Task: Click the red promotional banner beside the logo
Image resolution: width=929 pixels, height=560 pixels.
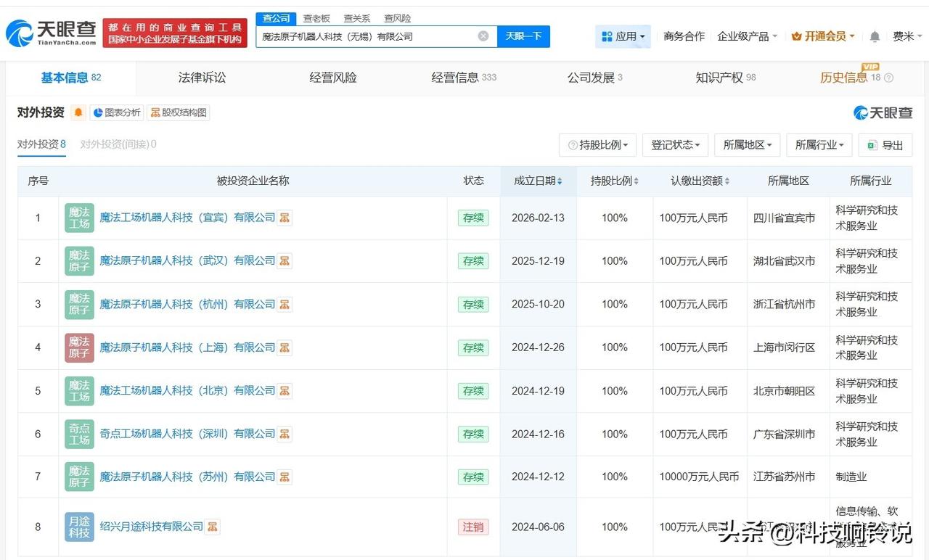Action: (175, 33)
